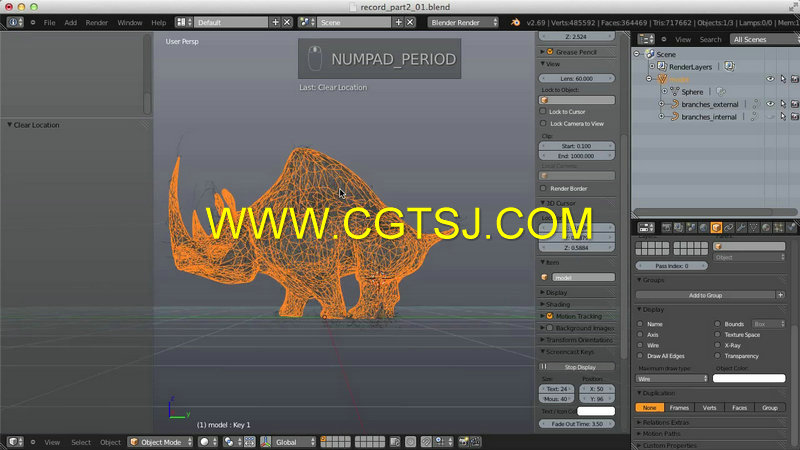
Task: Open the All Scenes display dropdown
Action: [x=765, y=39]
